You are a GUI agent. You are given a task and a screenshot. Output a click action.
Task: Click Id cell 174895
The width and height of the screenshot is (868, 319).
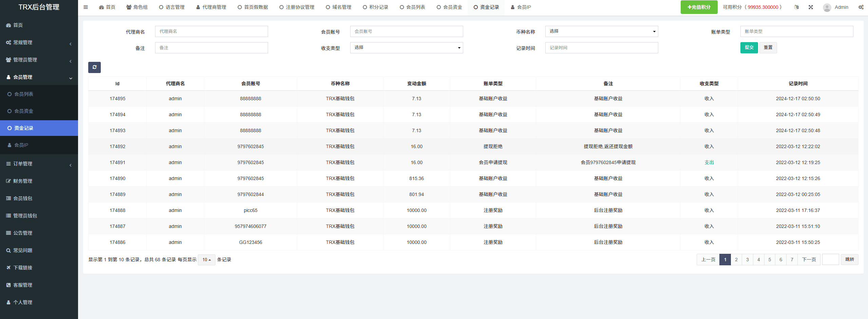[117, 99]
